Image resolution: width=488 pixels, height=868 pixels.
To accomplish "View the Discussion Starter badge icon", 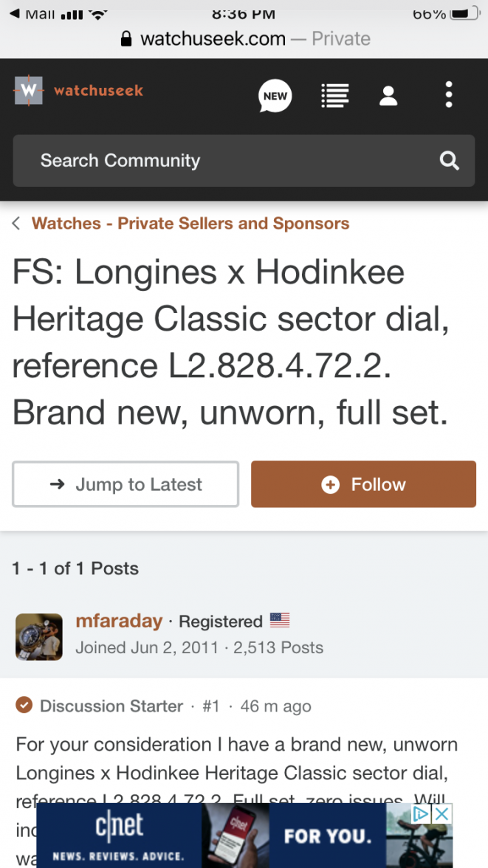I will (x=24, y=706).
